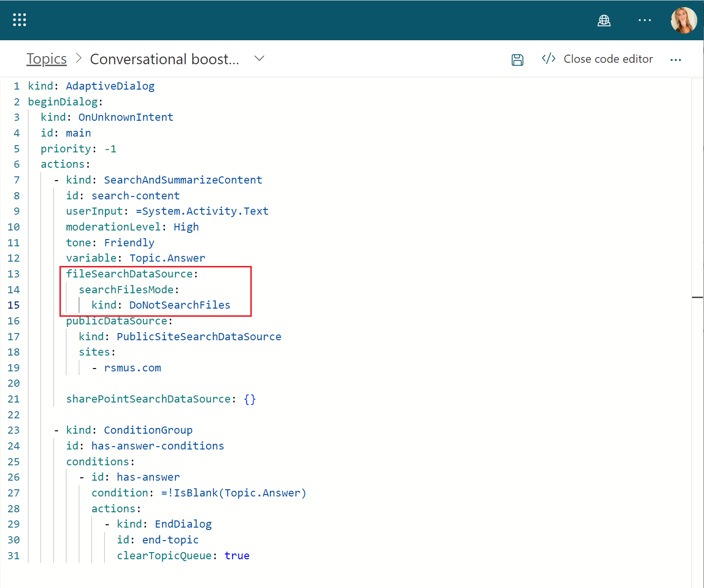Click PublicSiteSearchDataSource value
Image resolution: width=704 pixels, height=588 pixels.
(x=199, y=336)
